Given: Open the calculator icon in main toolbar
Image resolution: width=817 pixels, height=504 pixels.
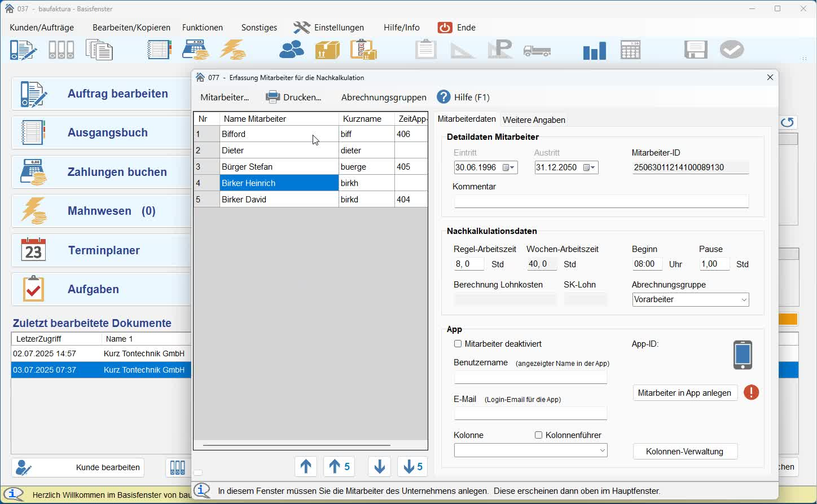Looking at the screenshot, I should pyautogui.click(x=630, y=50).
